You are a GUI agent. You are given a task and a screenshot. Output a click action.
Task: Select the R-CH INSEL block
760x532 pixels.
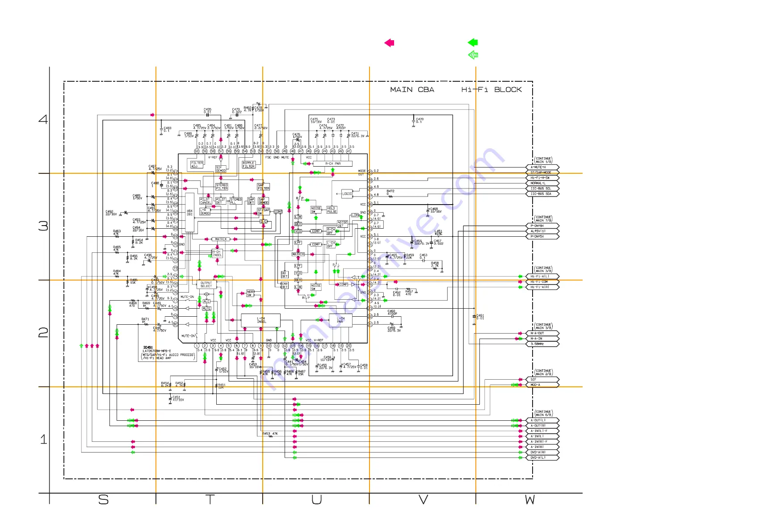pos(217,253)
